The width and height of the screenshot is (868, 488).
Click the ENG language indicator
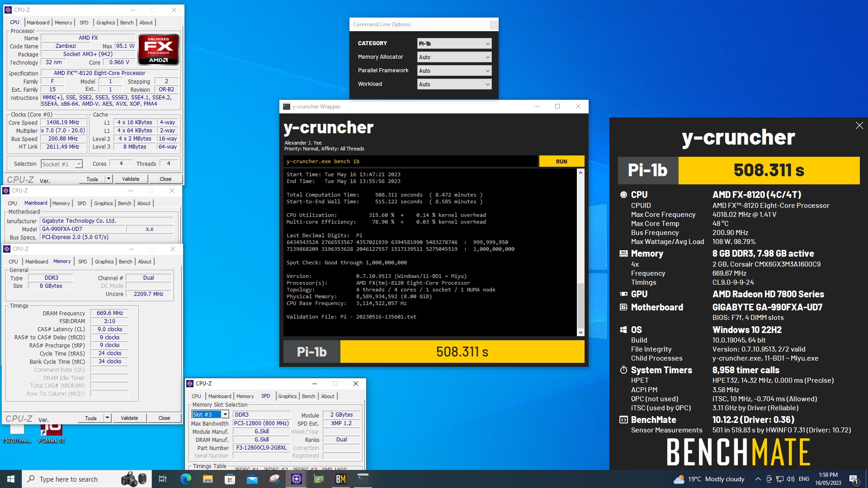pyautogui.click(x=804, y=479)
